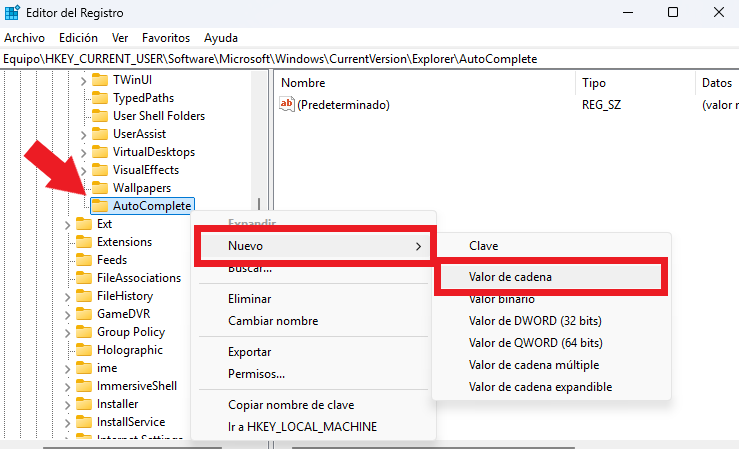
Task: Select Valor de DWORD (32 bits)
Action: [x=551, y=321]
